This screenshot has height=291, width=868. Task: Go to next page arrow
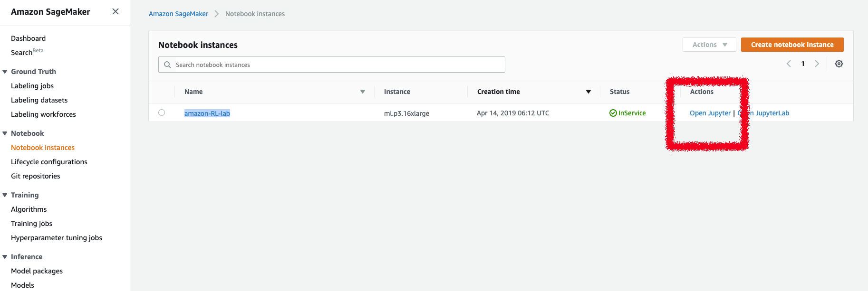pos(817,64)
